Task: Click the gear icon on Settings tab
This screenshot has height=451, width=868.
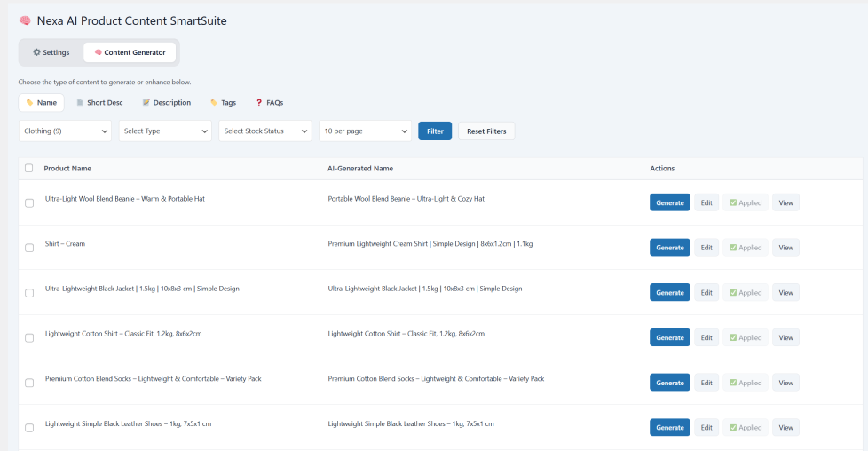Action: tap(36, 52)
